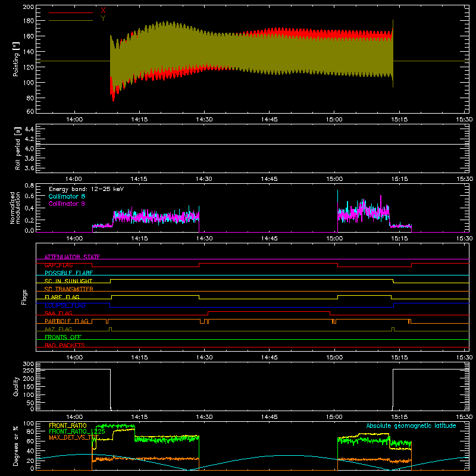
Task: Click the orange MAX_DET_VS_TOT legend label
Action: pyautogui.click(x=74, y=437)
